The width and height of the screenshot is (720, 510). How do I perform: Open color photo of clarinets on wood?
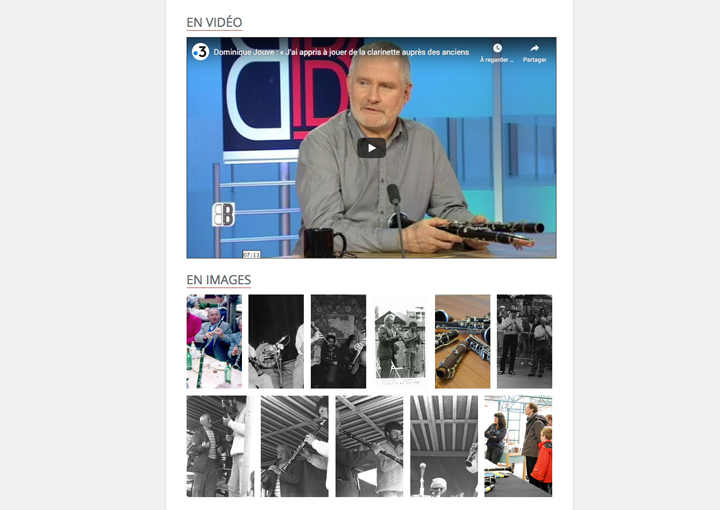click(462, 342)
